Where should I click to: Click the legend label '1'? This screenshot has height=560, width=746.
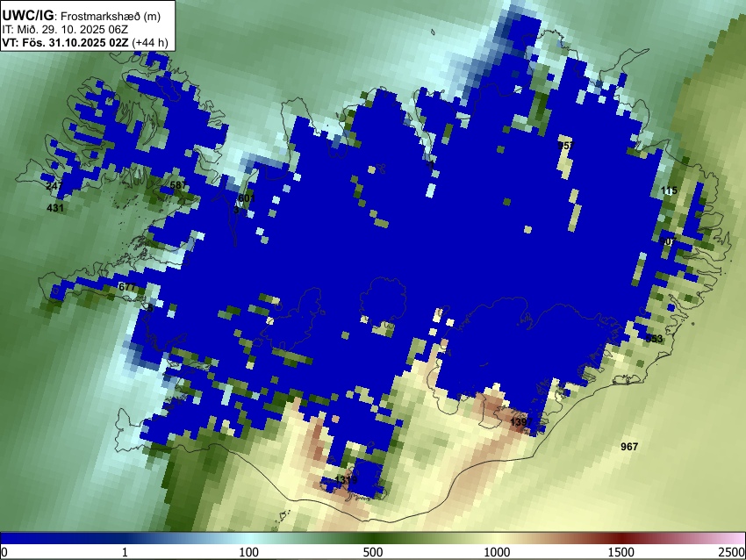click(125, 552)
